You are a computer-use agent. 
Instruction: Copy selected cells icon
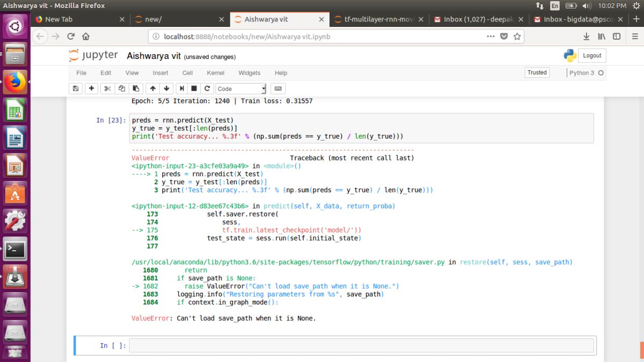click(x=122, y=89)
